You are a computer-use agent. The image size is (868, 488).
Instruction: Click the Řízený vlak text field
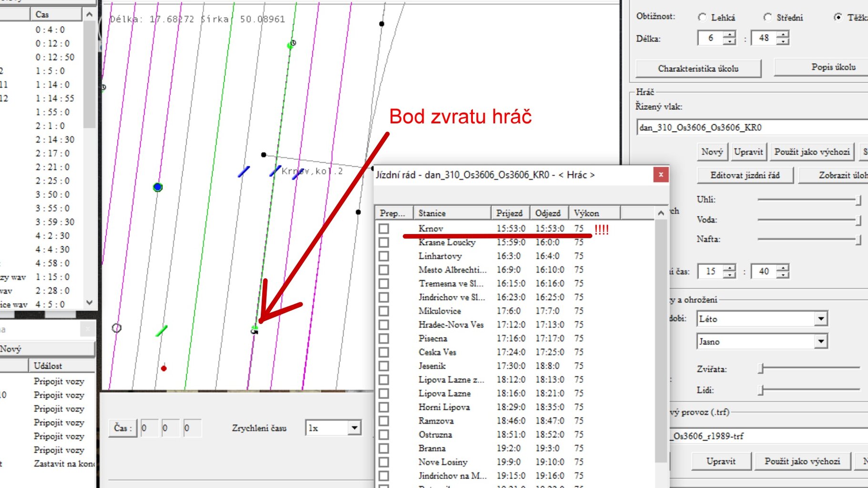pos(752,127)
